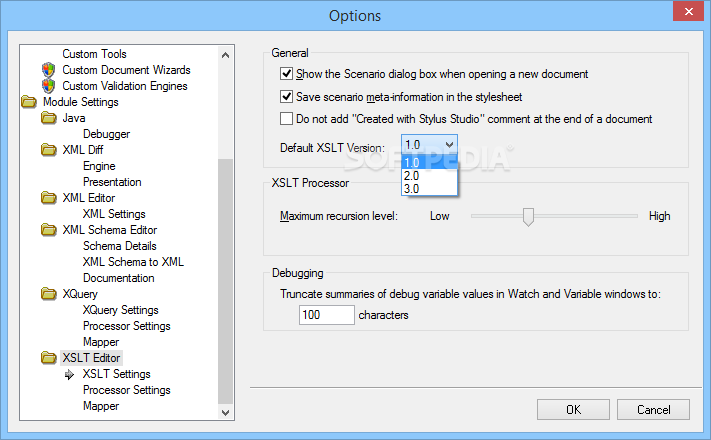This screenshot has width=711, height=440.
Task: Click the XQuery folder icon
Action: point(49,294)
